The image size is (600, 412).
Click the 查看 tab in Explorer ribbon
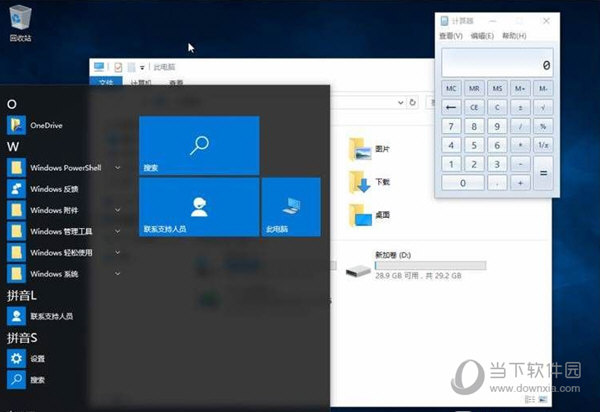(x=176, y=83)
